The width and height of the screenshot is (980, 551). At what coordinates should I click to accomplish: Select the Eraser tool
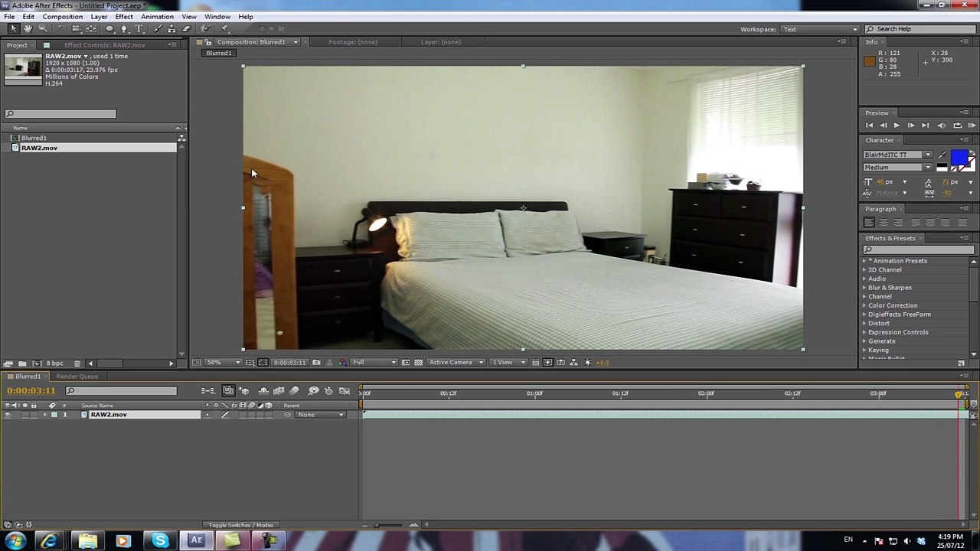(x=186, y=29)
